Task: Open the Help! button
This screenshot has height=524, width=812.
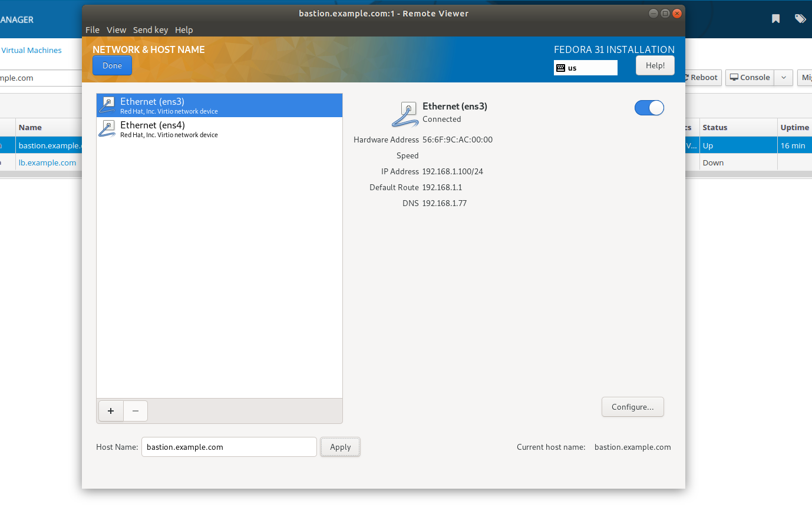Action: (x=655, y=65)
